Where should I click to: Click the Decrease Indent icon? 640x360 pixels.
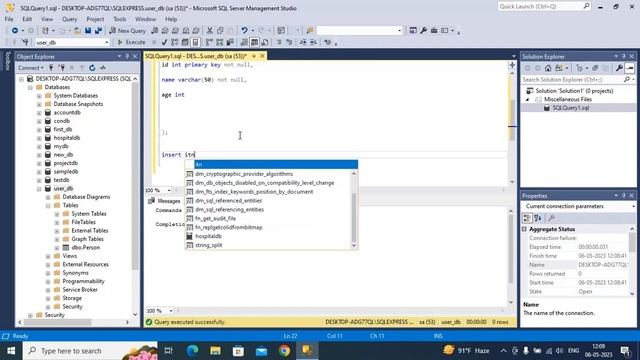click(303, 42)
